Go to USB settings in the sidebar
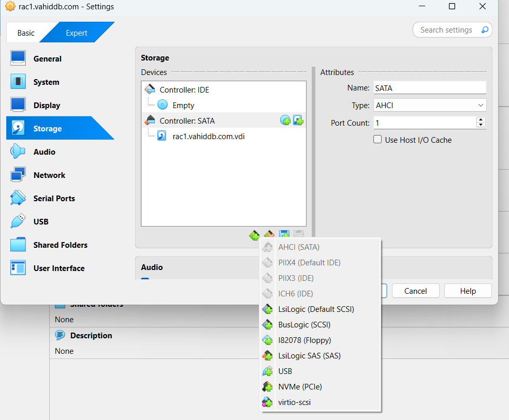 40,222
